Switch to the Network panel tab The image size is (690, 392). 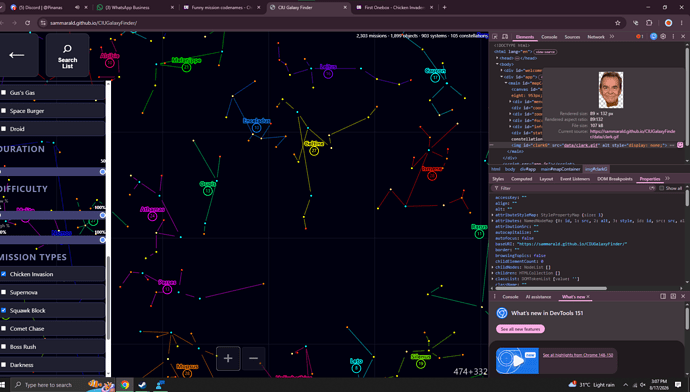tap(596, 37)
